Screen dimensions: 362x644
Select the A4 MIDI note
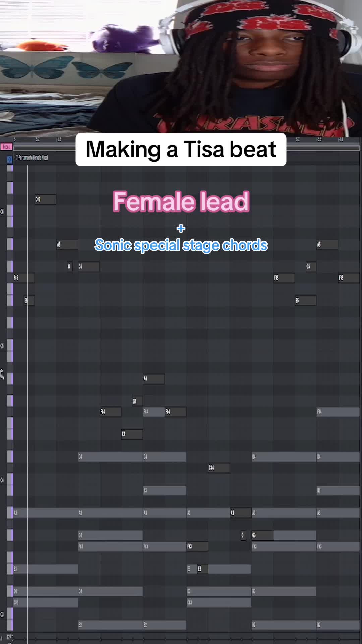[154, 379]
